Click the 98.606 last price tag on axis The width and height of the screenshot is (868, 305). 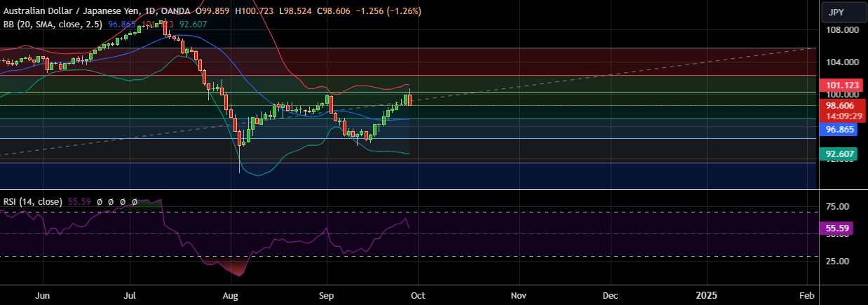[x=842, y=104]
